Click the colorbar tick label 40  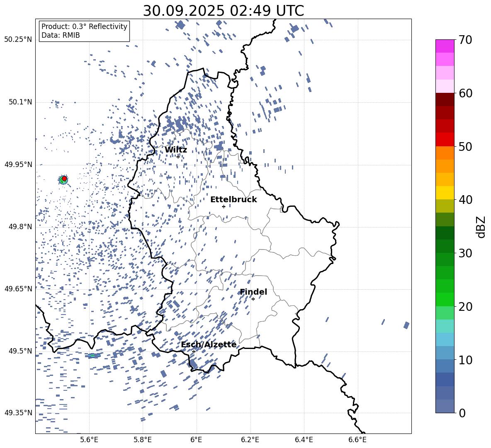click(x=465, y=200)
